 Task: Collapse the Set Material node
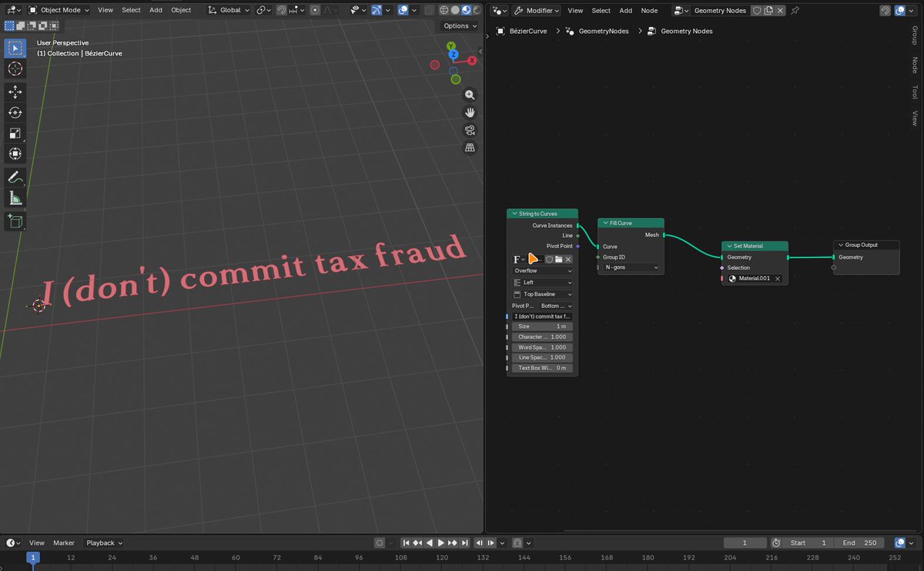pyautogui.click(x=728, y=246)
